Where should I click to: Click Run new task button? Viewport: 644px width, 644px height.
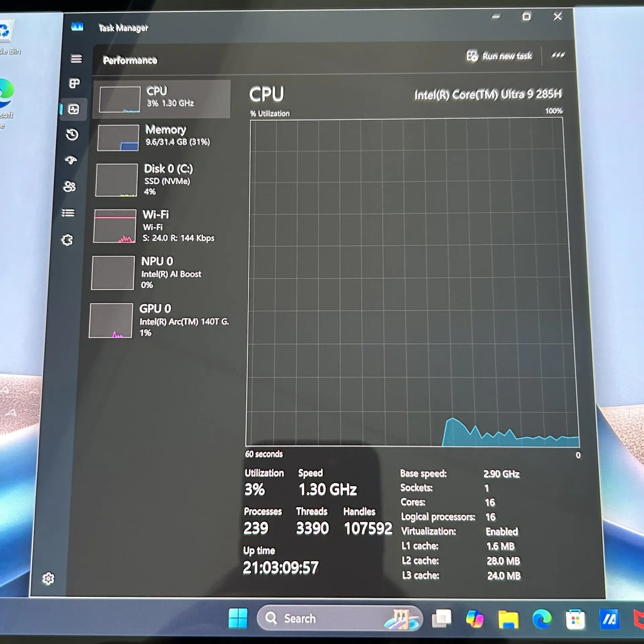pyautogui.click(x=499, y=56)
